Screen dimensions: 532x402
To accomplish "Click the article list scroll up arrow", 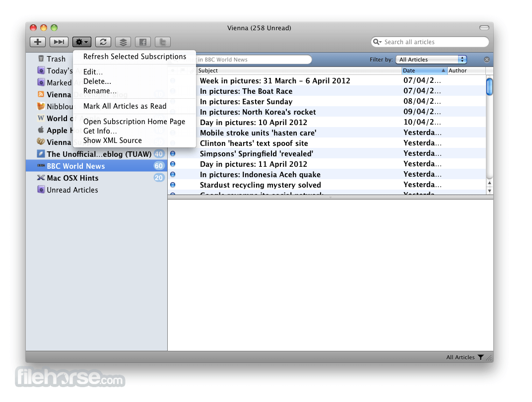I will click(x=489, y=183).
